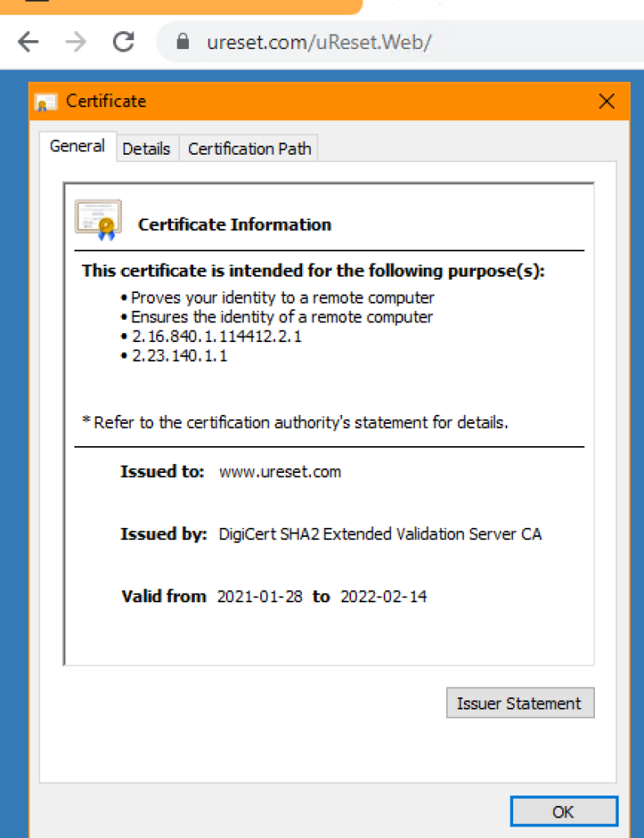Click the 'Valid from' label
The width and height of the screenshot is (644, 838).
[x=164, y=596]
